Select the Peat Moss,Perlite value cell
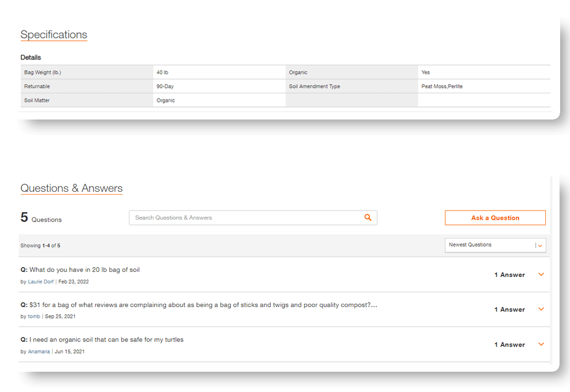The height and width of the screenshot is (392, 570). [484, 86]
